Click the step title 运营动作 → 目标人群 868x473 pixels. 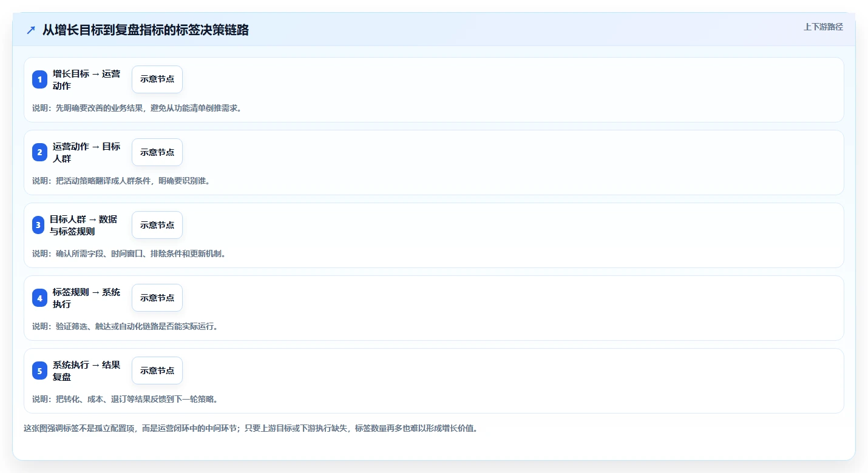pos(87,152)
